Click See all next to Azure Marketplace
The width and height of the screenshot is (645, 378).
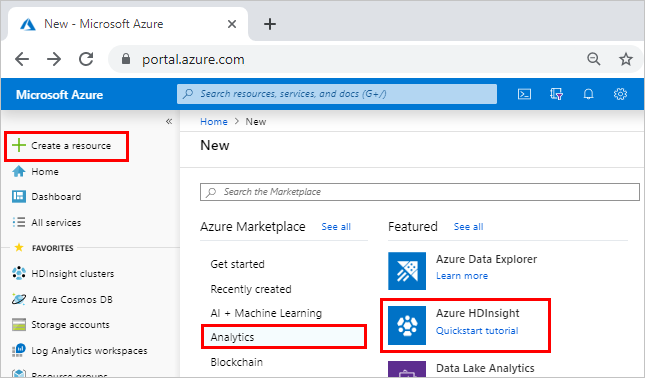pos(336,227)
